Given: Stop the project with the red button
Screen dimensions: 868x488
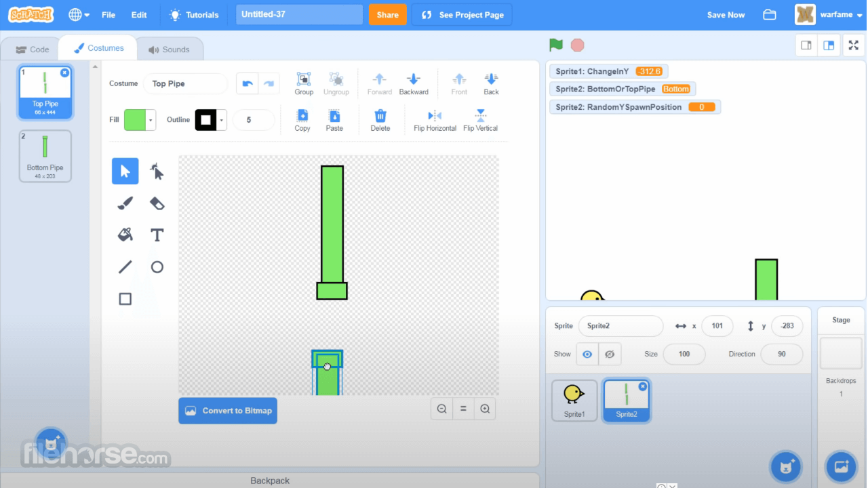Looking at the screenshot, I should 577,45.
